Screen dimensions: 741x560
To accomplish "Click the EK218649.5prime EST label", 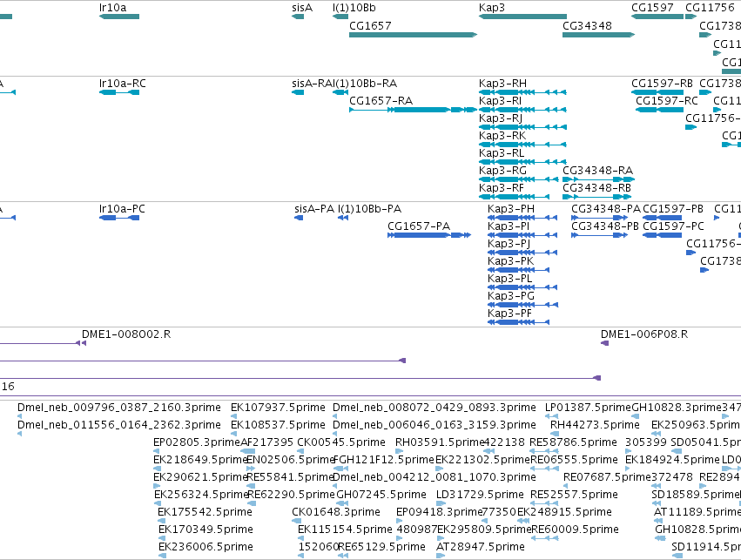I will (x=200, y=460).
